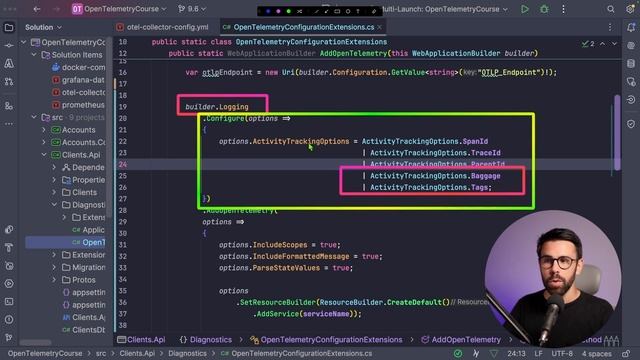The image size is (640, 360).
Task: Open the Build (hammer) tool window
Action: (9, 248)
